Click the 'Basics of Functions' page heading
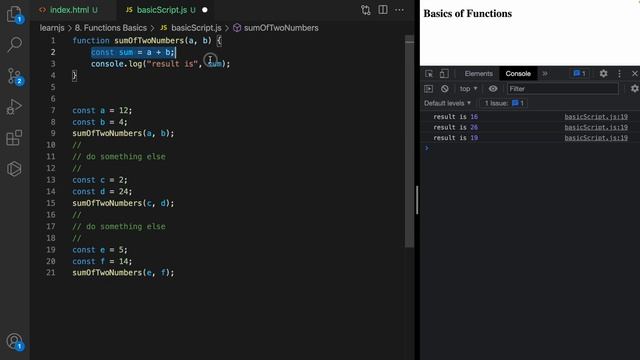This screenshot has height=360, width=640. pyautogui.click(x=467, y=13)
